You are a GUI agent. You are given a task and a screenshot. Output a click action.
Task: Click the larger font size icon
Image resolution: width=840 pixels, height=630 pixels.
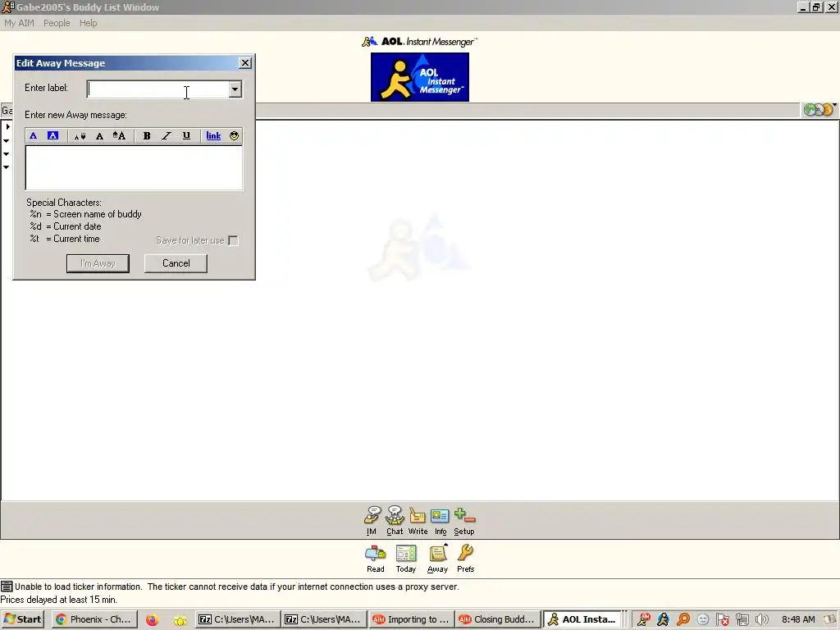pyautogui.click(x=119, y=135)
